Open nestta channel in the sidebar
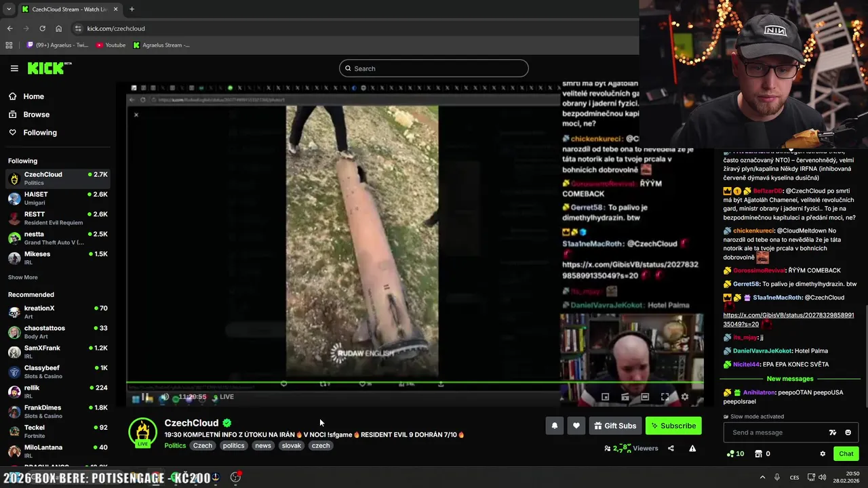Viewport: 868px width, 488px height. [x=58, y=238]
